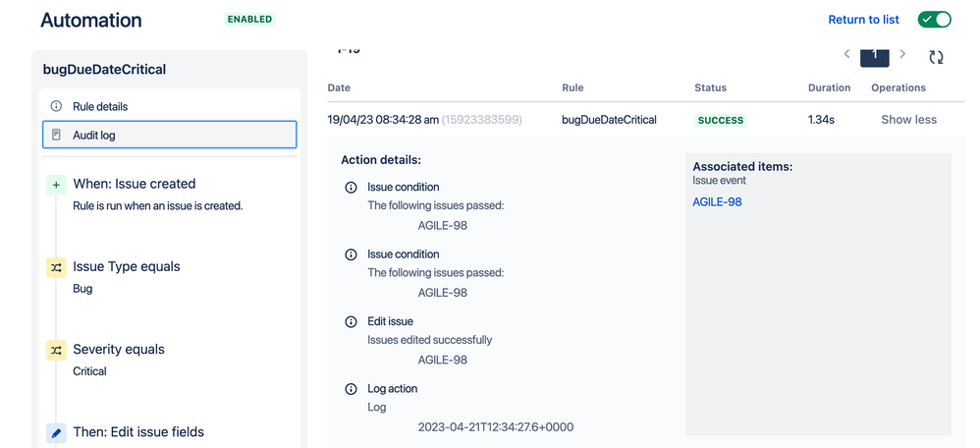Click the Bug value under Issue Type
This screenshot has width=980, height=448.
pos(82,289)
